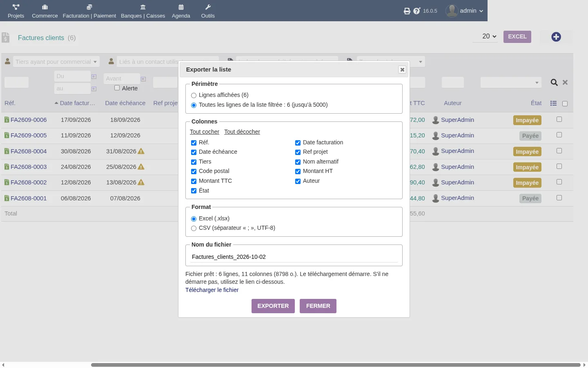Screen dimensions: 588x368
Task: Open the column selector list icon
Action: point(553,103)
